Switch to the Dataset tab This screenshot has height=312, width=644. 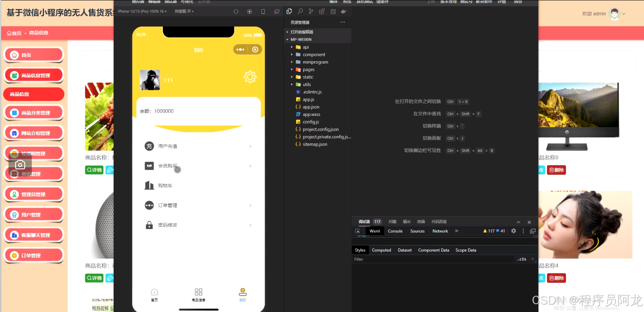pos(405,250)
